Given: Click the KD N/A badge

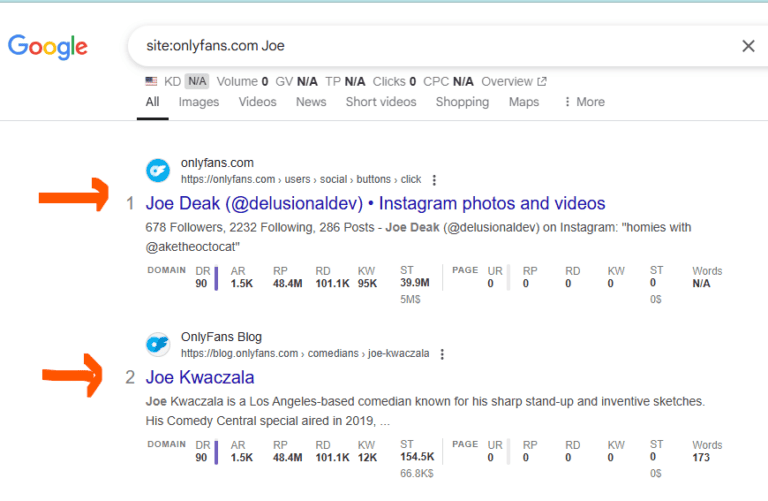Looking at the screenshot, I should pos(197,81).
